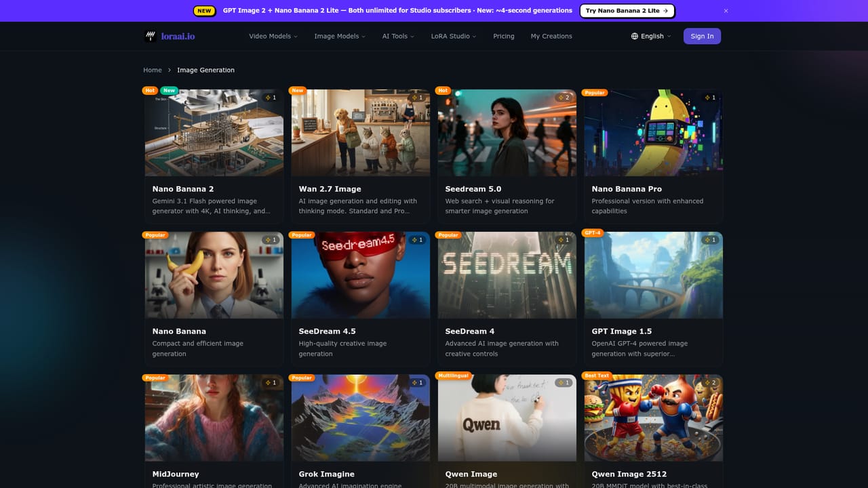Close the top promo banner
Viewport: 868px width, 488px height.
click(726, 11)
